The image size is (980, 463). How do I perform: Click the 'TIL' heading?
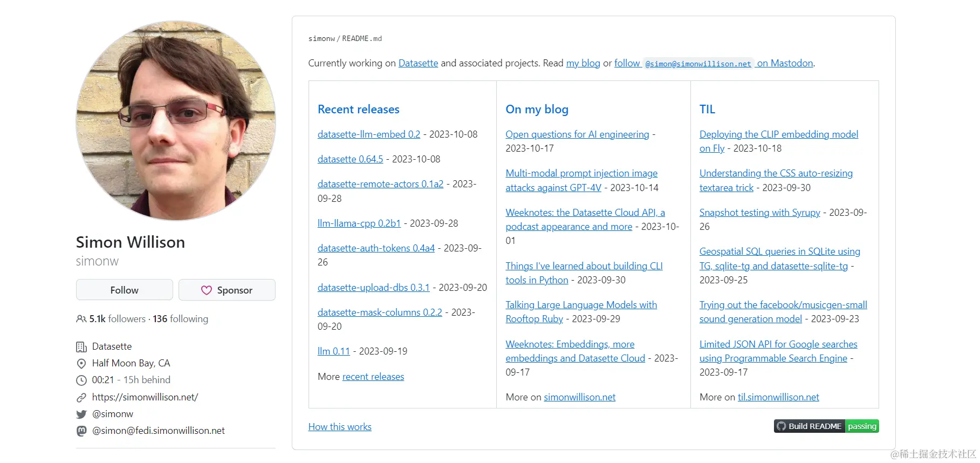[x=707, y=109]
